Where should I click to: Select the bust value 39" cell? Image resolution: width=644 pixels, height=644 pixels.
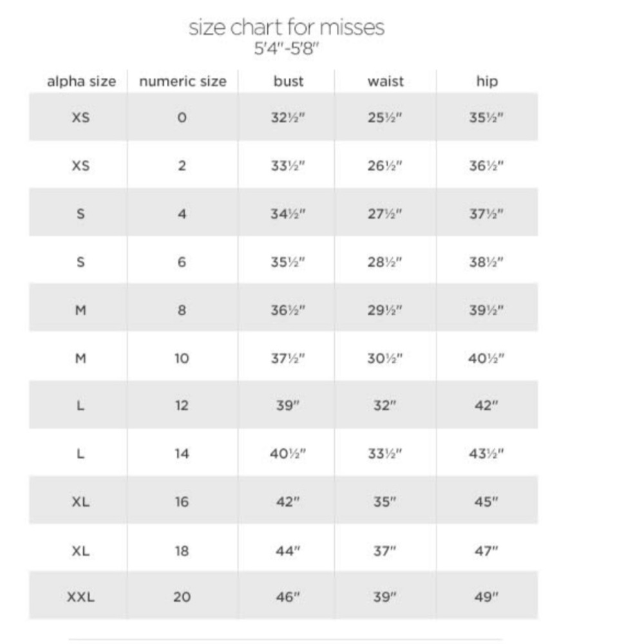click(287, 405)
